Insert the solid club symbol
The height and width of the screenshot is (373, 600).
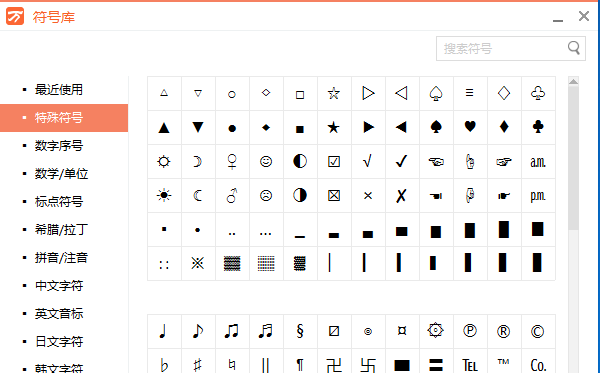point(538,127)
